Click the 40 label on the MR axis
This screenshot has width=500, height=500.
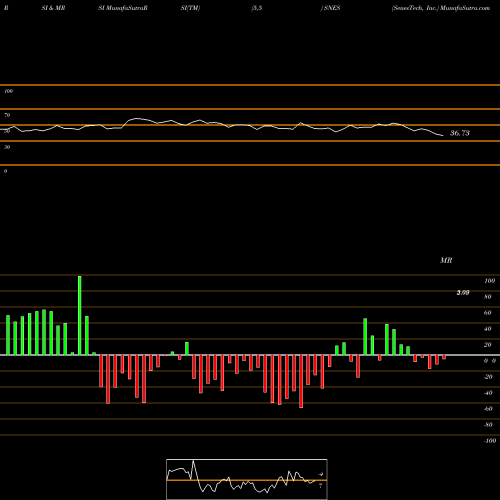(x=488, y=329)
